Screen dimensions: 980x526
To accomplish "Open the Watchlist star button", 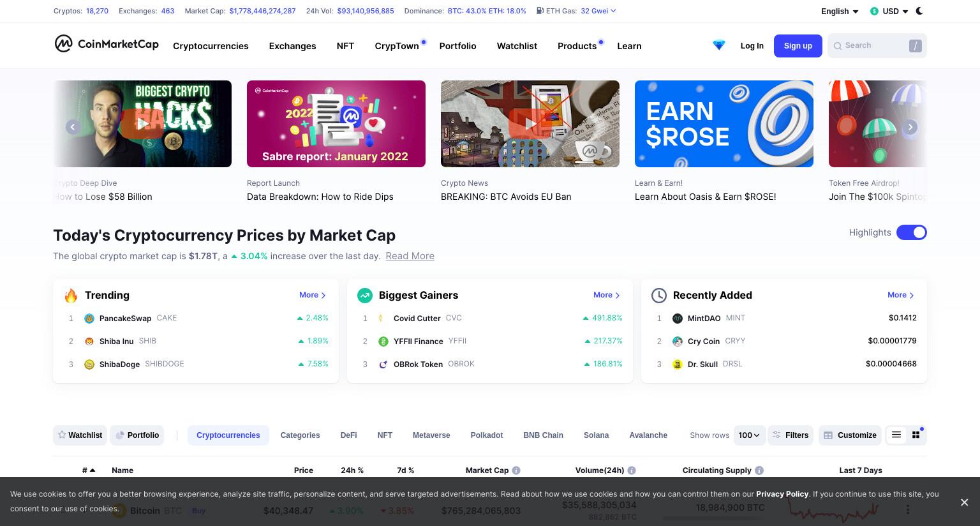I will tap(80, 435).
